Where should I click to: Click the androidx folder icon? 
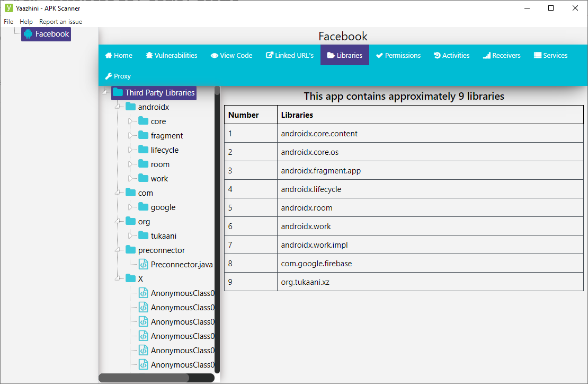point(130,107)
